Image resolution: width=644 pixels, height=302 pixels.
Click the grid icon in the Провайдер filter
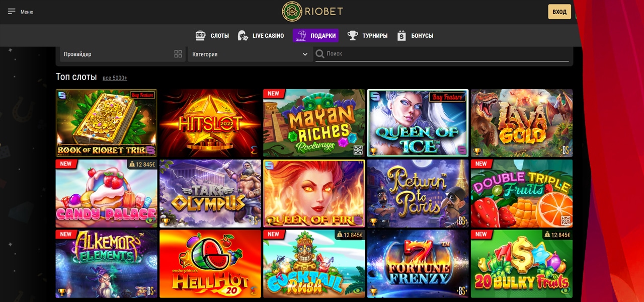(178, 53)
